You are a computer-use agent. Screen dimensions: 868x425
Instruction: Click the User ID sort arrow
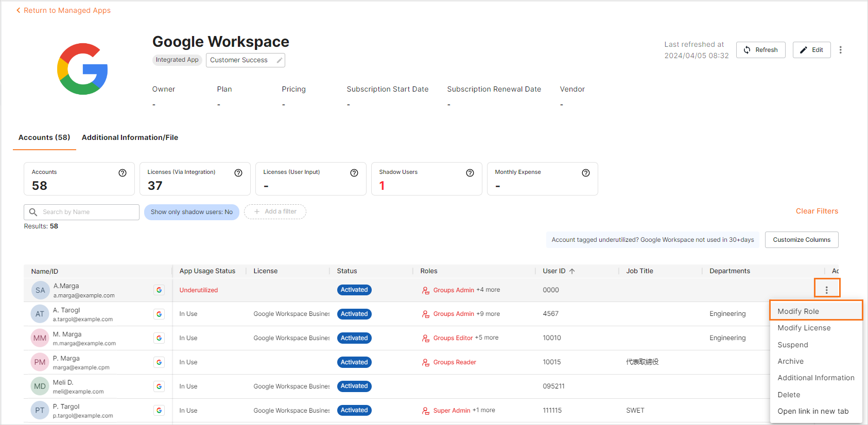pyautogui.click(x=572, y=271)
